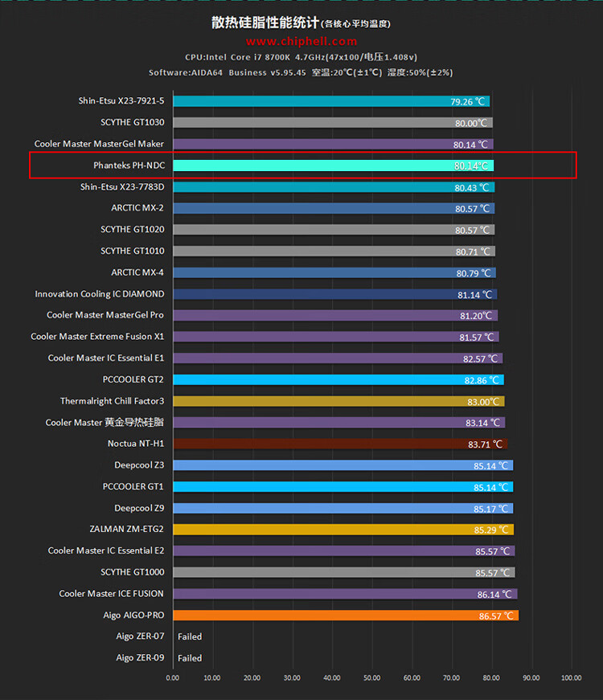Image resolution: width=603 pixels, height=700 pixels.
Task: Click the 83.00°C value on Thermalright Chill Factor3 bar
Action: tap(483, 402)
